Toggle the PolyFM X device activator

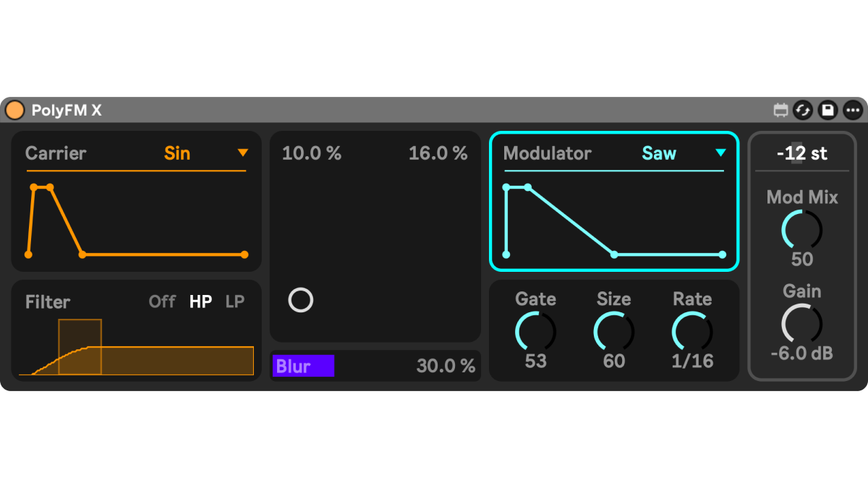point(14,111)
